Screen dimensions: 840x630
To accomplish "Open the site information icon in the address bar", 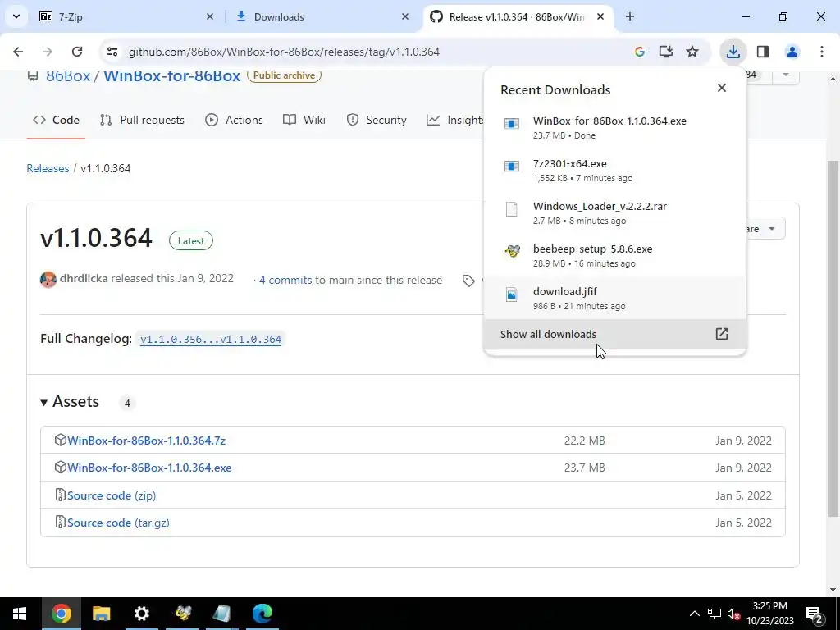I will 112,52.
